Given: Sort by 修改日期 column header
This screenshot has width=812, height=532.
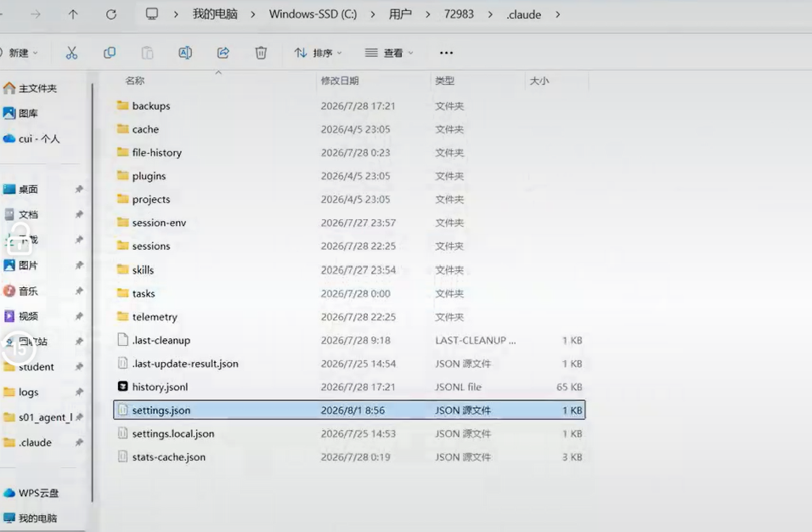Looking at the screenshot, I should (340, 81).
